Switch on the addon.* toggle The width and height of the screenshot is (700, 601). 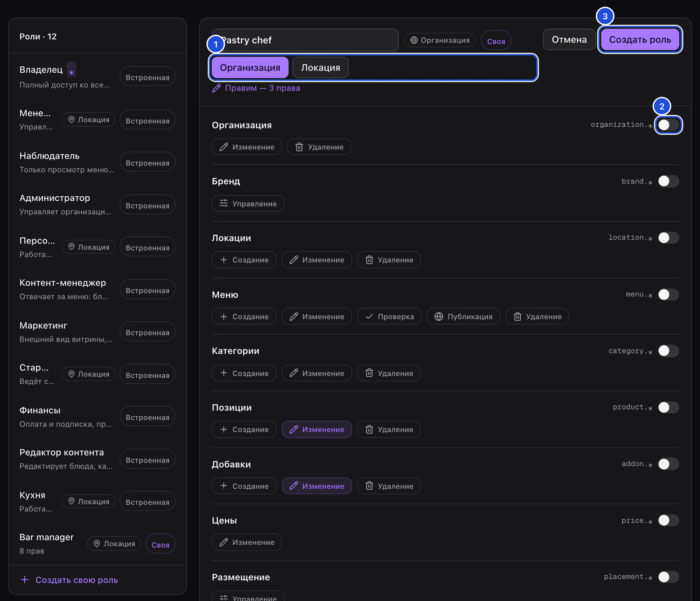click(x=668, y=464)
